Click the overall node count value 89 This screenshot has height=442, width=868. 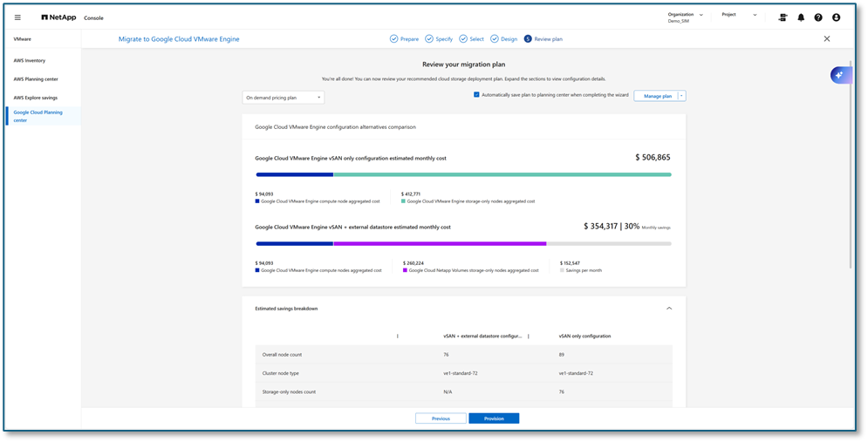562,355
